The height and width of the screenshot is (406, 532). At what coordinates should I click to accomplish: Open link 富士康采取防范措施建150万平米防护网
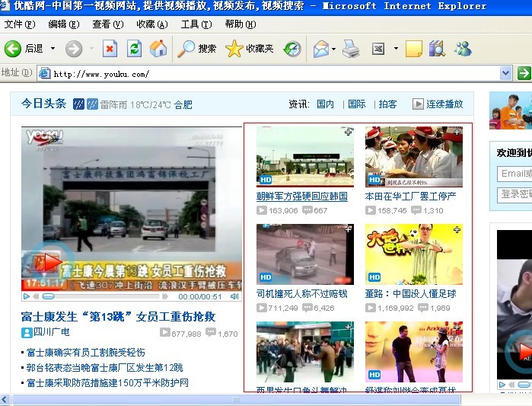107,383
